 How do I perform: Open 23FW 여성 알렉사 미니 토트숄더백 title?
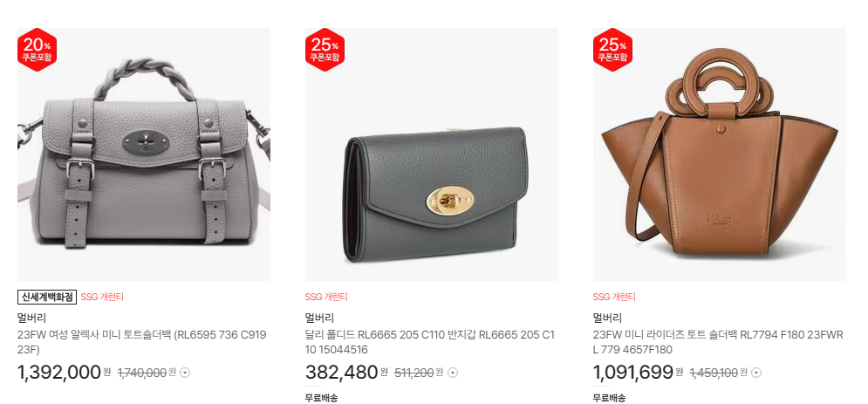[x=141, y=342]
